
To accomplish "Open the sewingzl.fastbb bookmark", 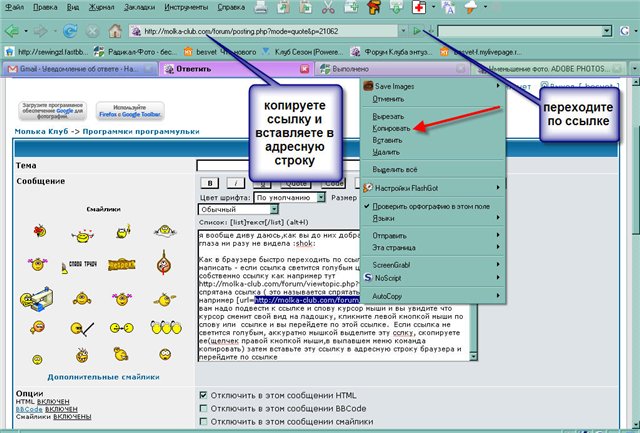I will pyautogui.click(x=47, y=52).
